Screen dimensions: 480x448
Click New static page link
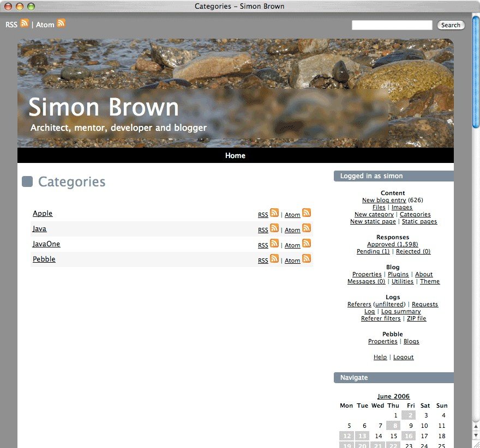373,221
